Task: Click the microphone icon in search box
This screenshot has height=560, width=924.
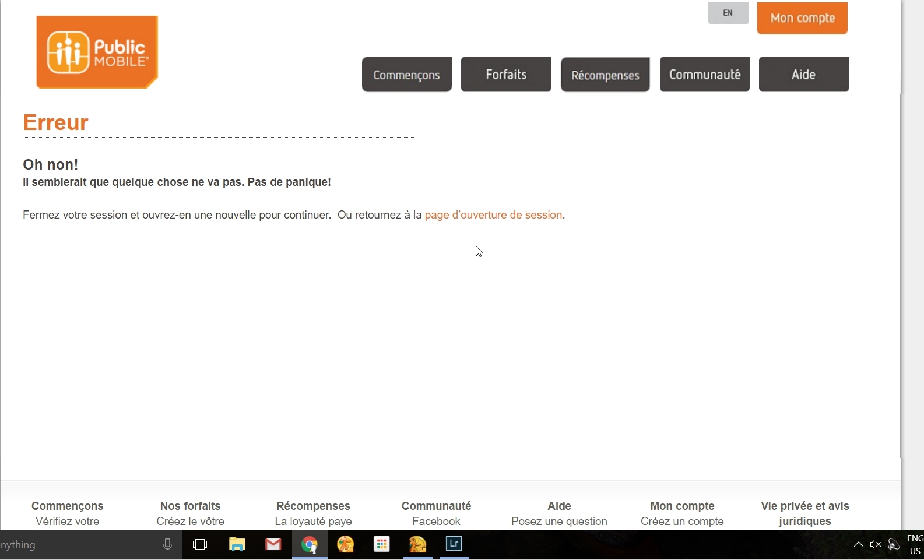Action: 167,544
